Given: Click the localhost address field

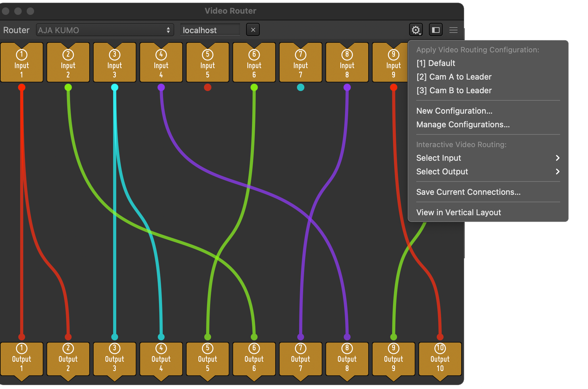Looking at the screenshot, I should coord(210,30).
